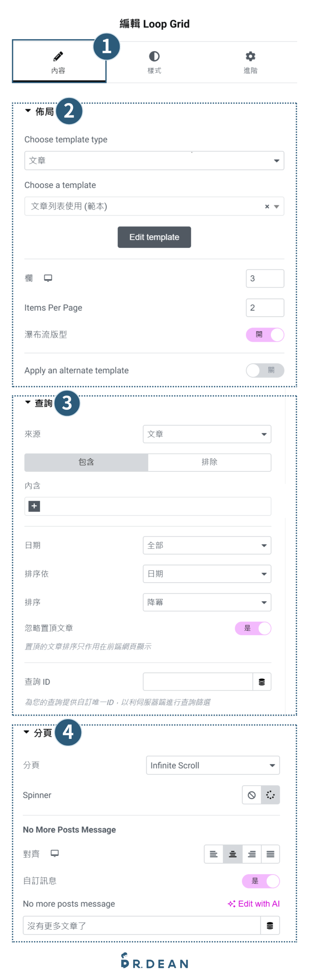This screenshot has height=980, width=309.
Task: Click the responsive device icon next to 欄
Action: 48,278
